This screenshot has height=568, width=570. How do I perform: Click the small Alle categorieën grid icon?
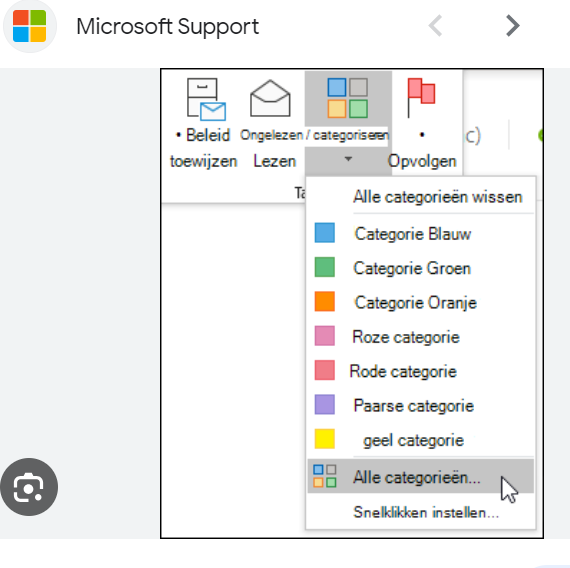click(x=325, y=476)
